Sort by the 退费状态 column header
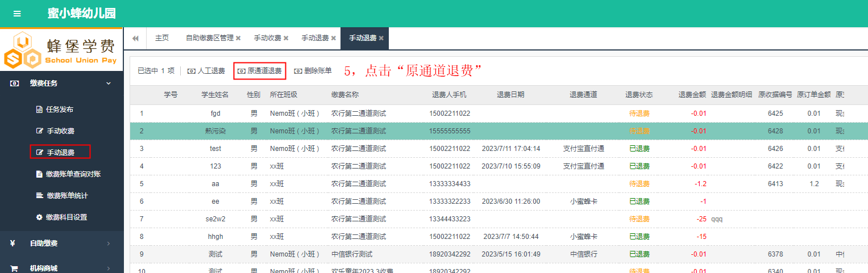This screenshot has height=273, width=868. point(639,95)
